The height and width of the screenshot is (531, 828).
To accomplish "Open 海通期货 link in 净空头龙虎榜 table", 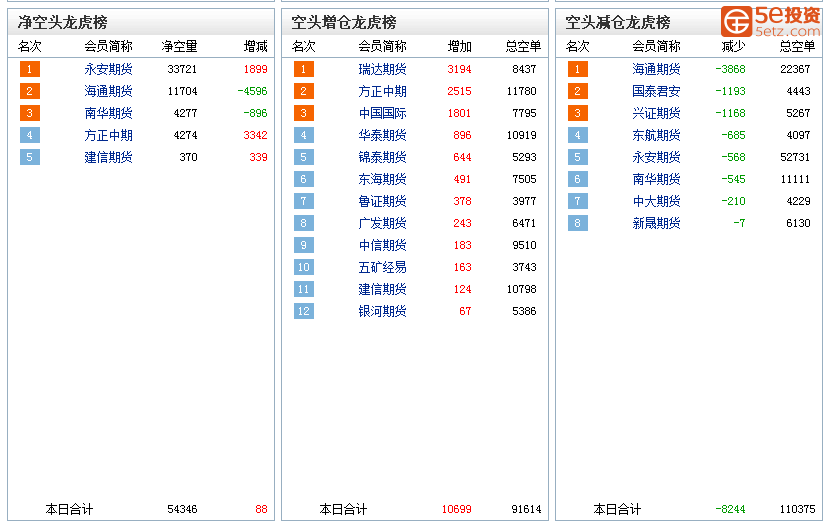I will click(x=108, y=91).
